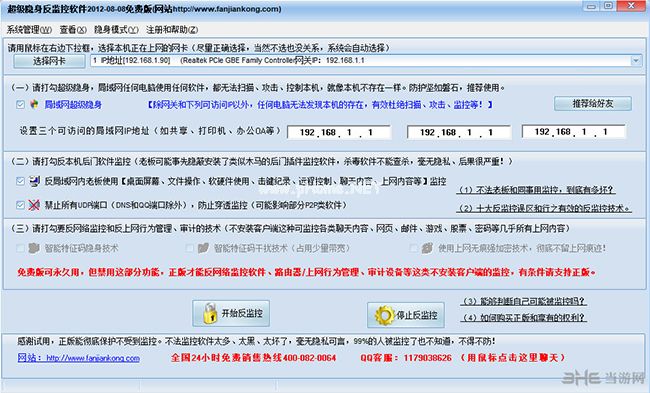Viewport: 650px width, 393px height.
Task: Click the first accessible LAN IP field
Action: click(x=339, y=132)
